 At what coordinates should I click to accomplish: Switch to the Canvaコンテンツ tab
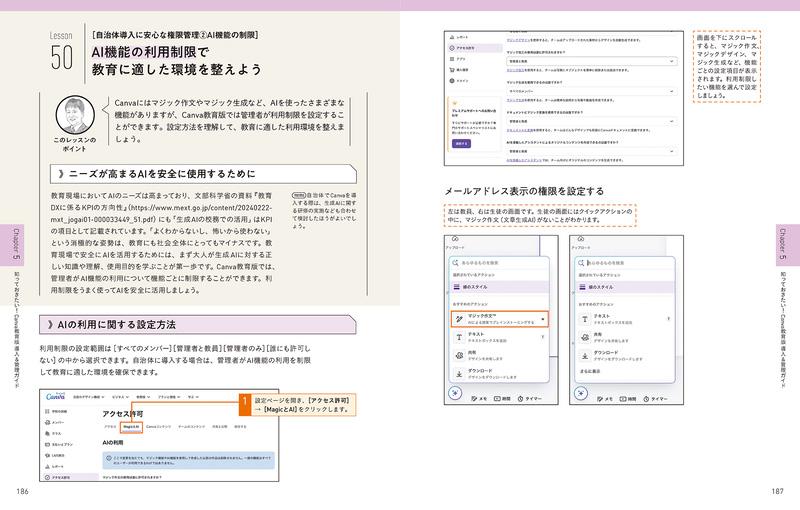tap(158, 427)
